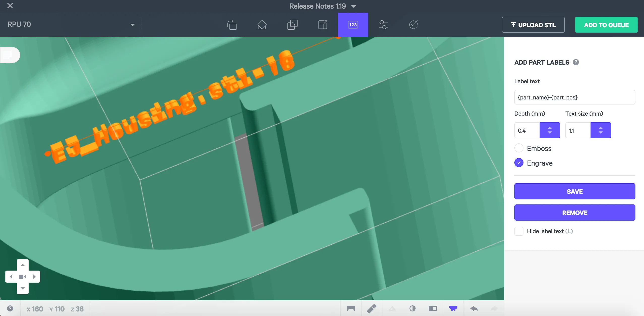Click the SAVE button
644x316 pixels.
pyautogui.click(x=575, y=191)
